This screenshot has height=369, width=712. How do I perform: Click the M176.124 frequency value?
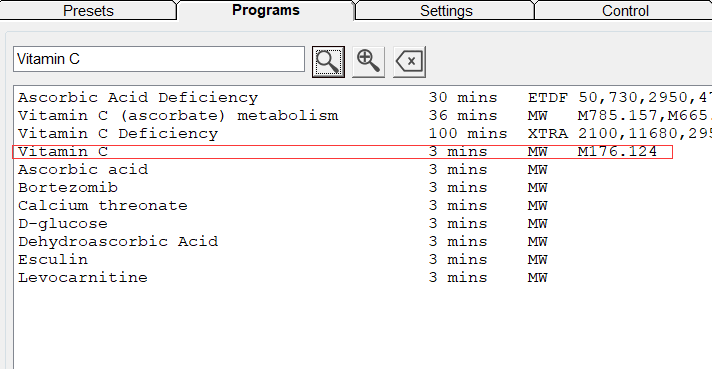617,152
